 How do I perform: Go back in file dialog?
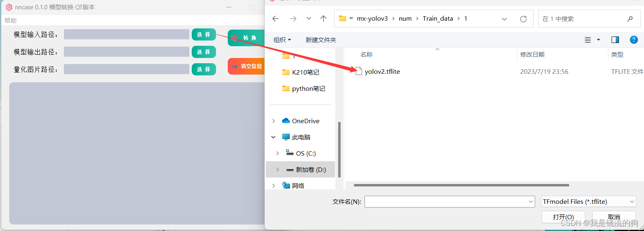275,19
